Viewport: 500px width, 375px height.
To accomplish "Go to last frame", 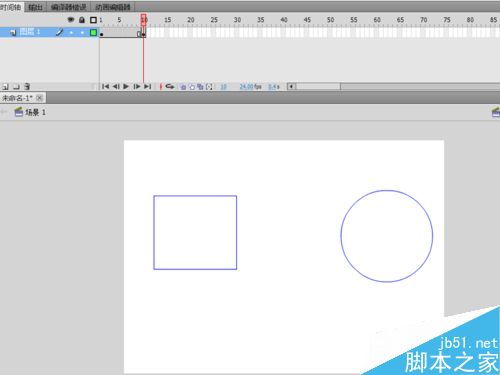I will click(147, 86).
